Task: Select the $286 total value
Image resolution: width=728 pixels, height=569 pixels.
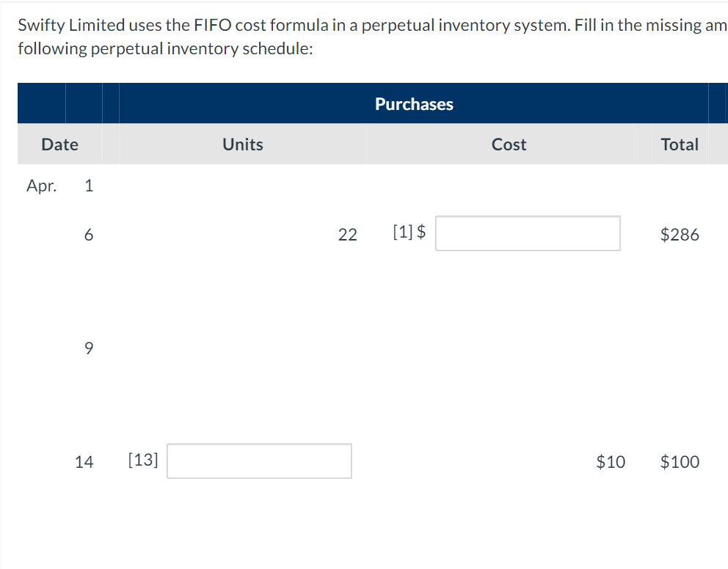Action: [x=679, y=234]
